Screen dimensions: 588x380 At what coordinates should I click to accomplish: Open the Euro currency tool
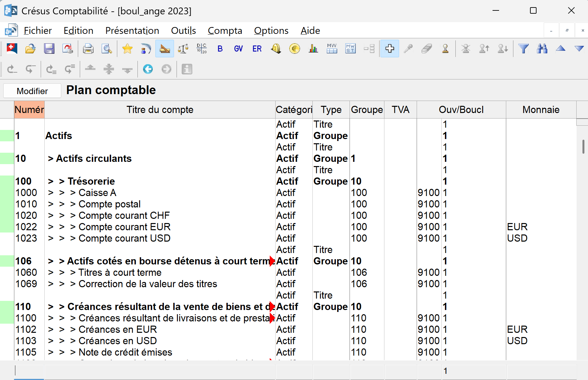pyautogui.click(x=294, y=49)
